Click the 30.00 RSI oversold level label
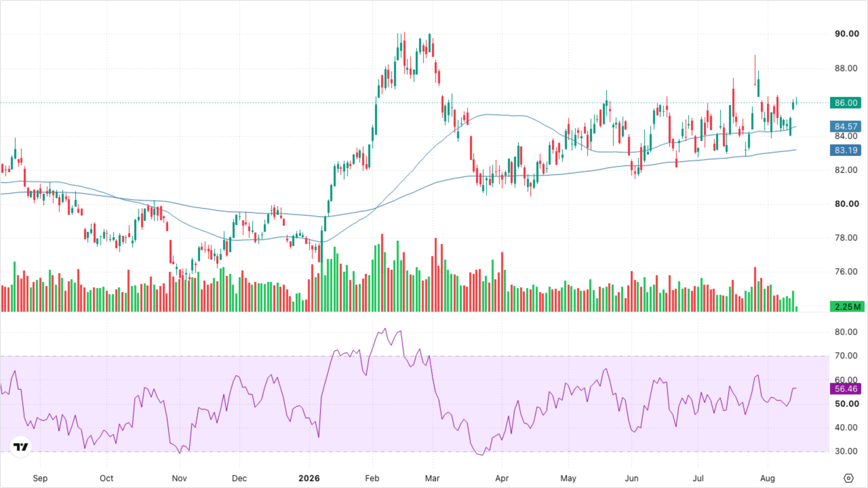The image size is (868, 488). point(846,451)
